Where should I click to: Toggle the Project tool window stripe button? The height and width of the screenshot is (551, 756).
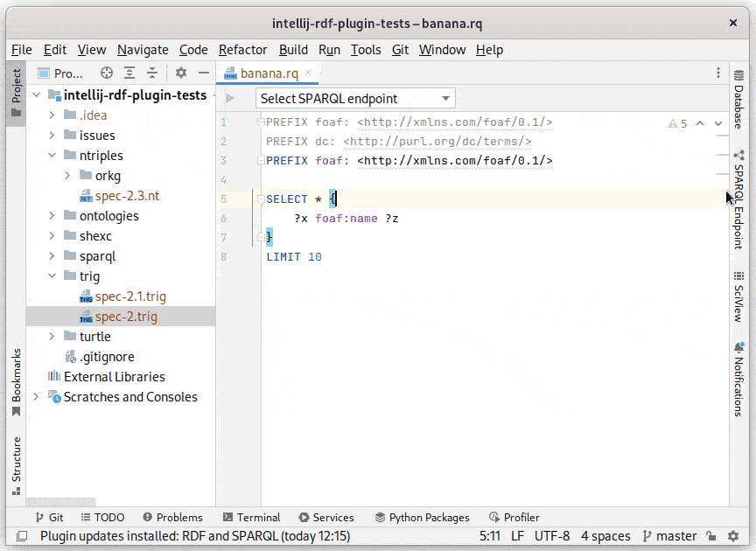pyautogui.click(x=17, y=93)
